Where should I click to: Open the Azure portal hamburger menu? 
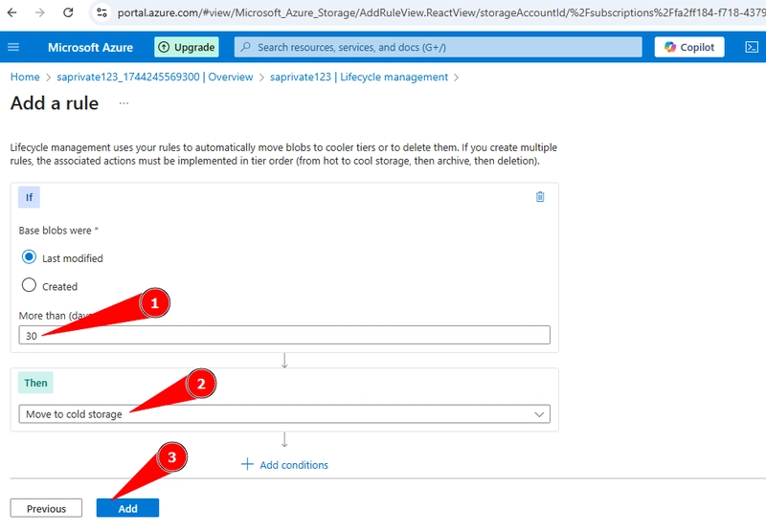coord(13,47)
